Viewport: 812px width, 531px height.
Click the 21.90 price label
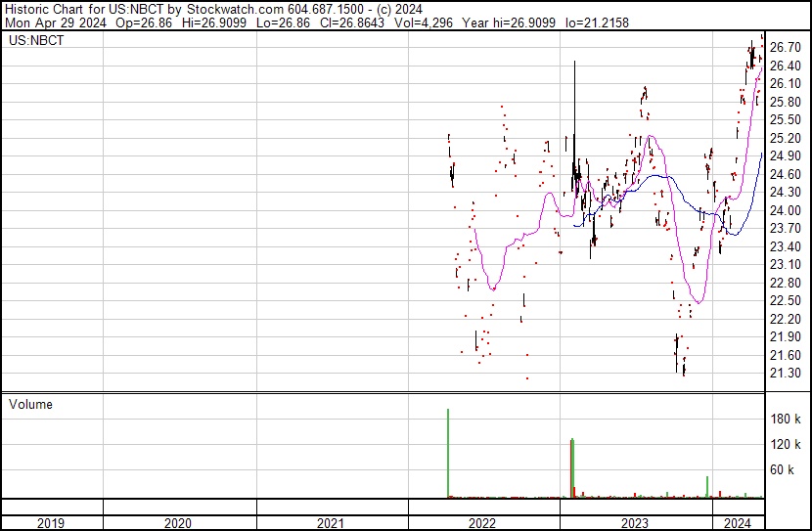(x=786, y=337)
